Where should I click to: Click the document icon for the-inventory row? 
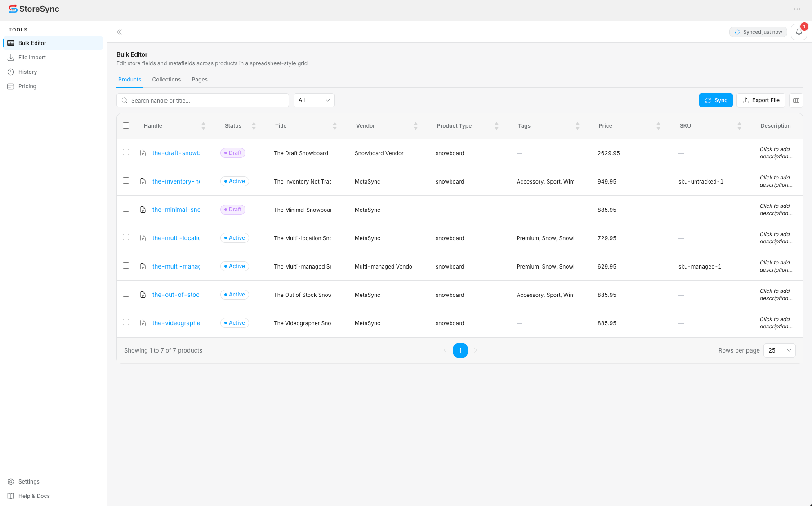[143, 181]
